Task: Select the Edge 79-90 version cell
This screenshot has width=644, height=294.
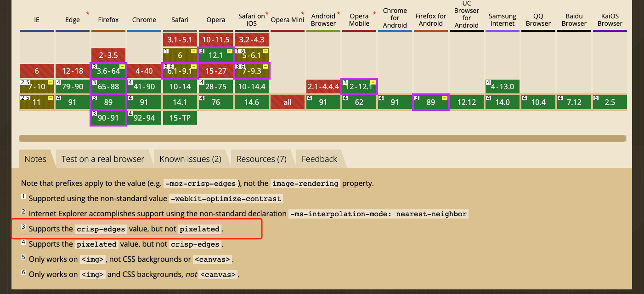Action: tap(73, 86)
